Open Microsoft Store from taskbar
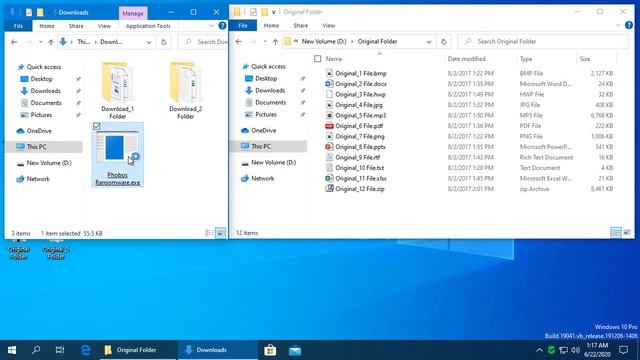The height and width of the screenshot is (360, 640). [x=270, y=350]
